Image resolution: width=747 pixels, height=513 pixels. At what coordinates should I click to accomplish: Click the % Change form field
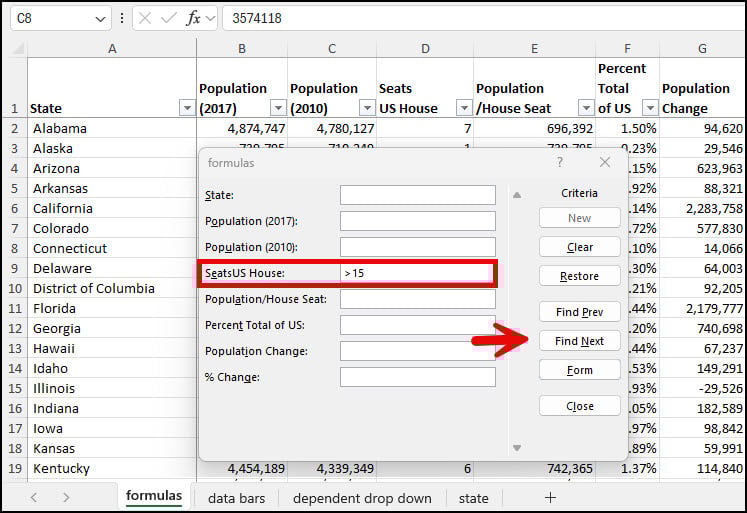point(418,377)
